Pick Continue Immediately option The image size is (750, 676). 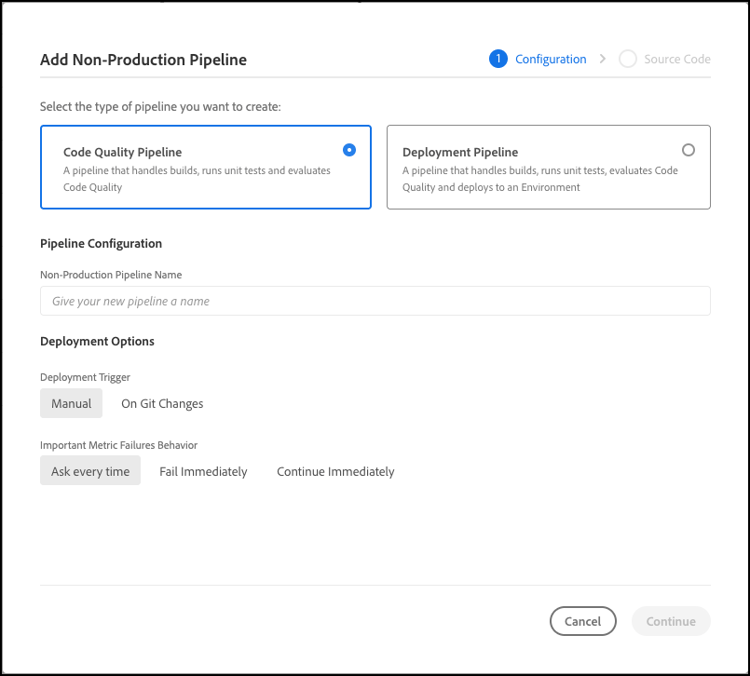coord(335,471)
